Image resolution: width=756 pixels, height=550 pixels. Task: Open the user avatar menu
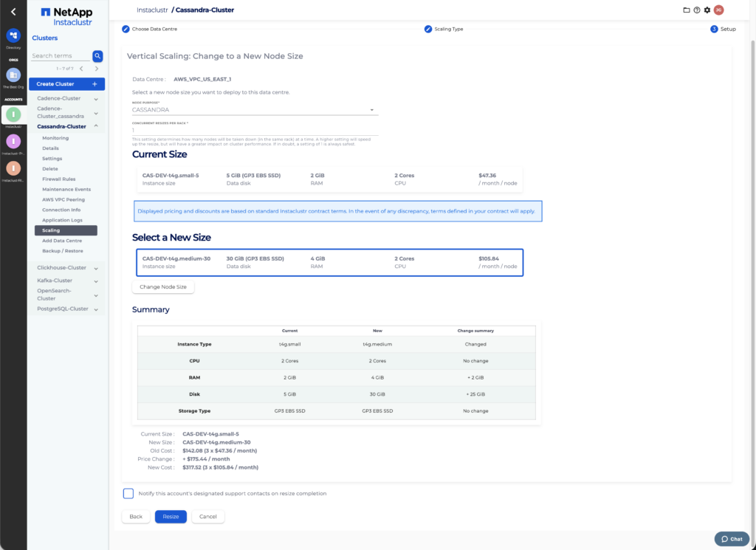click(718, 10)
